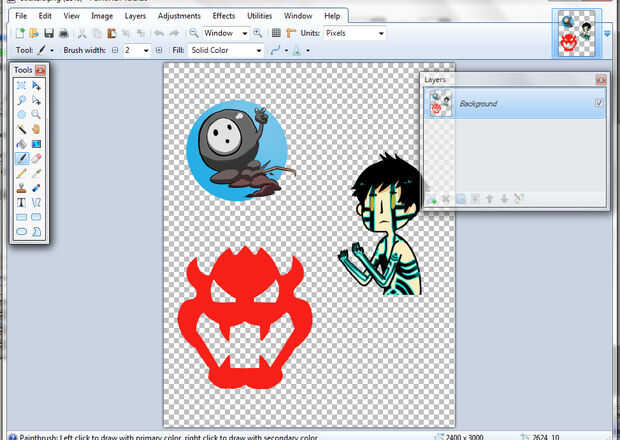This screenshot has width=620, height=440.
Task: Open the Edit menu
Action: (45, 16)
